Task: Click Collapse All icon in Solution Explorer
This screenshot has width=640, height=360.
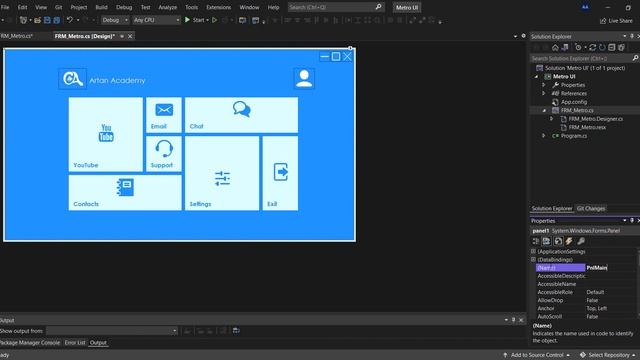Action: tap(611, 47)
